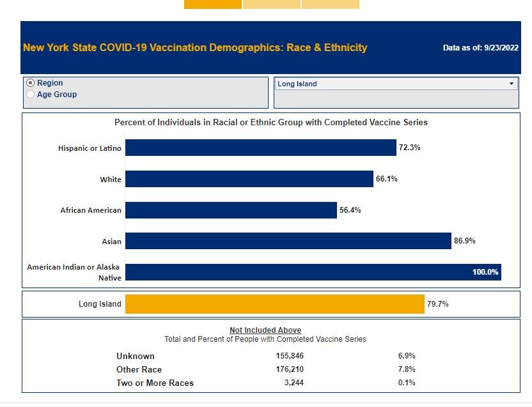The height and width of the screenshot is (407, 532).
Task: Click the 56.4% value label
Action: tap(350, 210)
